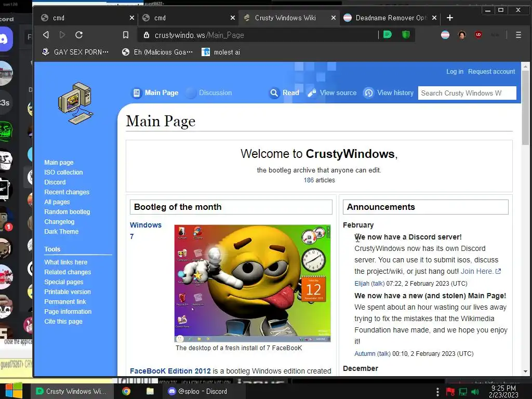Open Autumn's user page link
Image resolution: width=532 pixels, height=399 pixels.
(x=365, y=353)
